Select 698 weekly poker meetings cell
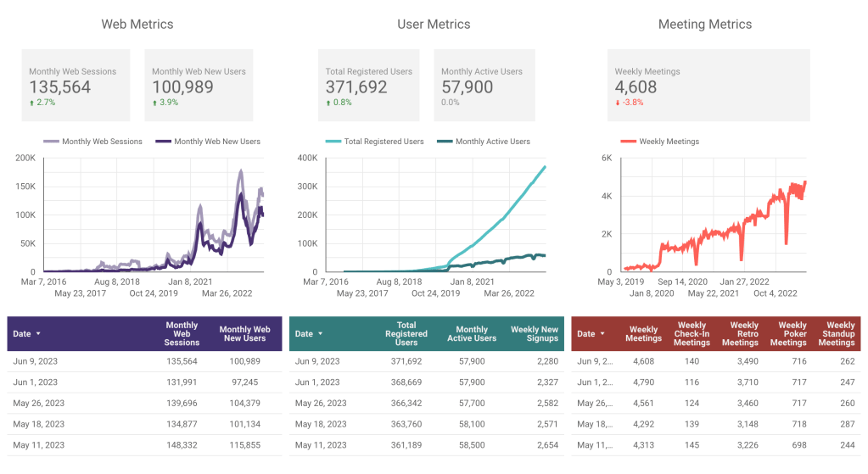The width and height of the screenshot is (868, 474). pos(798,445)
